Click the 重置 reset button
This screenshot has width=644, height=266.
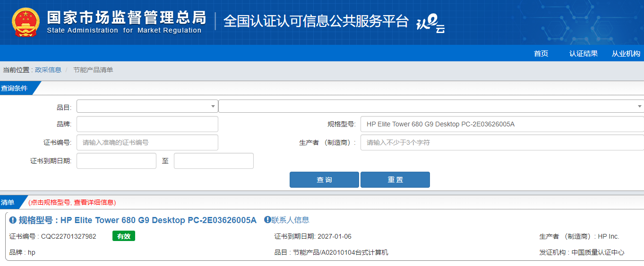[x=395, y=180]
